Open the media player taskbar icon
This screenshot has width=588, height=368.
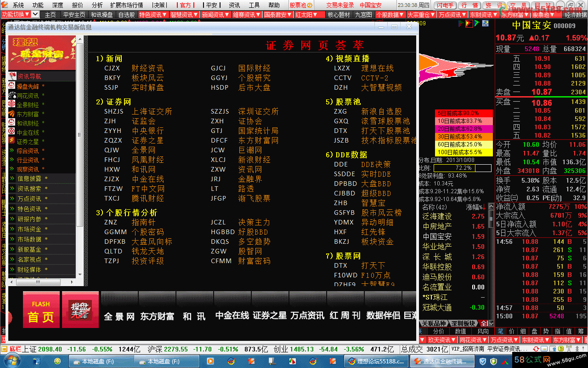click(210, 362)
